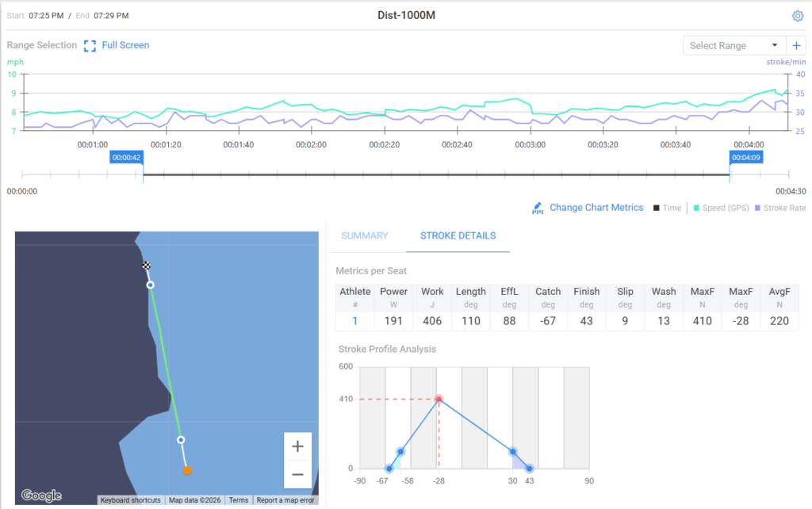Click the Dist-1000M title
This screenshot has width=812, height=509.
[406, 15]
